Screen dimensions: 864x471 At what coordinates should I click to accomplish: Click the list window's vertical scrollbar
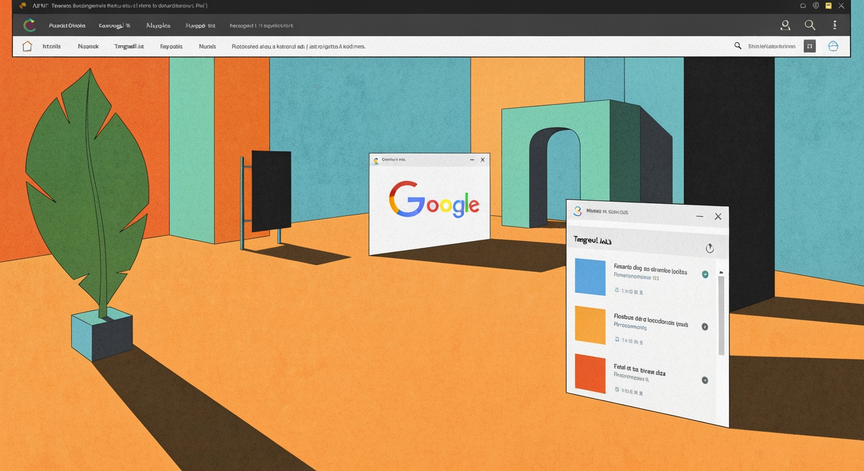(721, 316)
